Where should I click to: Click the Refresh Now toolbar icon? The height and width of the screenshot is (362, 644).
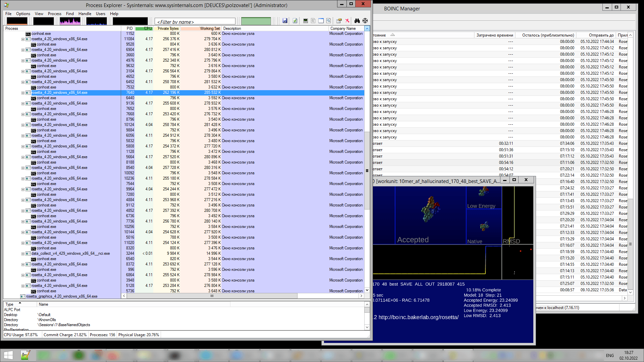(295, 21)
